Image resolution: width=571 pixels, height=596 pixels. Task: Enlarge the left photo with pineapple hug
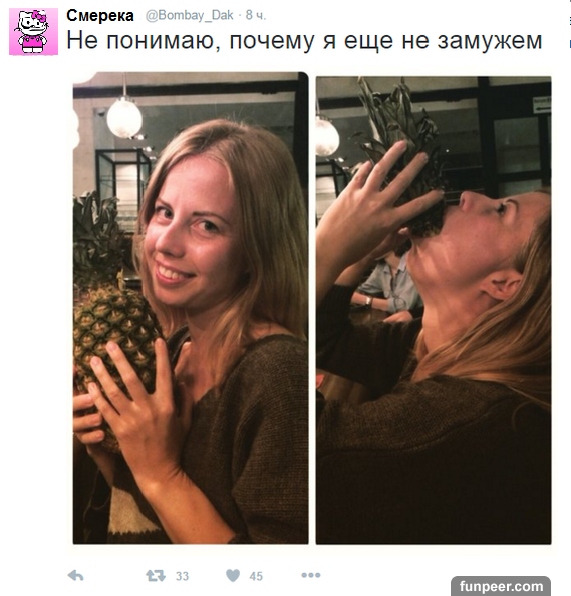pos(190,308)
